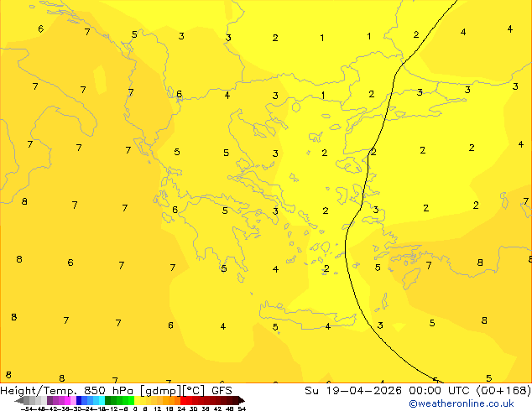Image resolution: width=532 pixels, height=411 pixels.
Task: Click the '(00+168)' forecast hour text
Action: [503, 391]
